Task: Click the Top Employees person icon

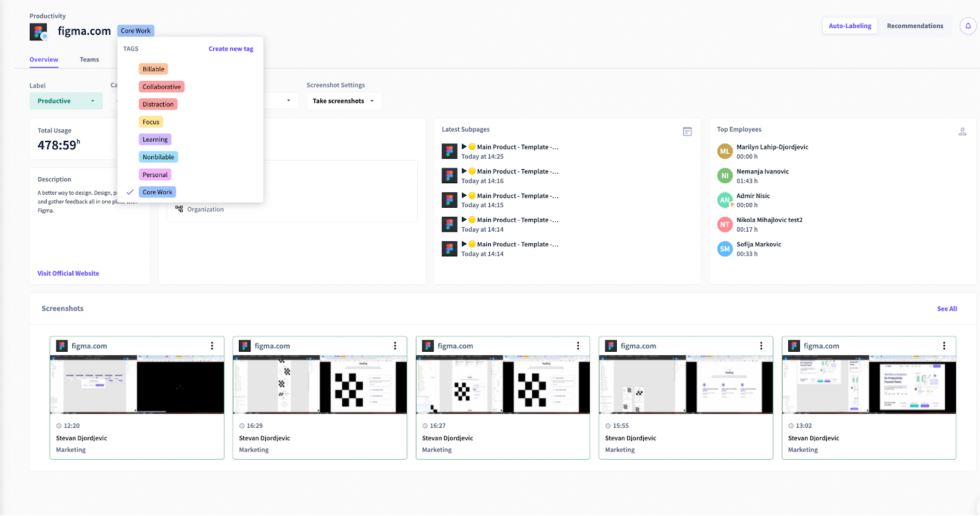Action: (962, 132)
